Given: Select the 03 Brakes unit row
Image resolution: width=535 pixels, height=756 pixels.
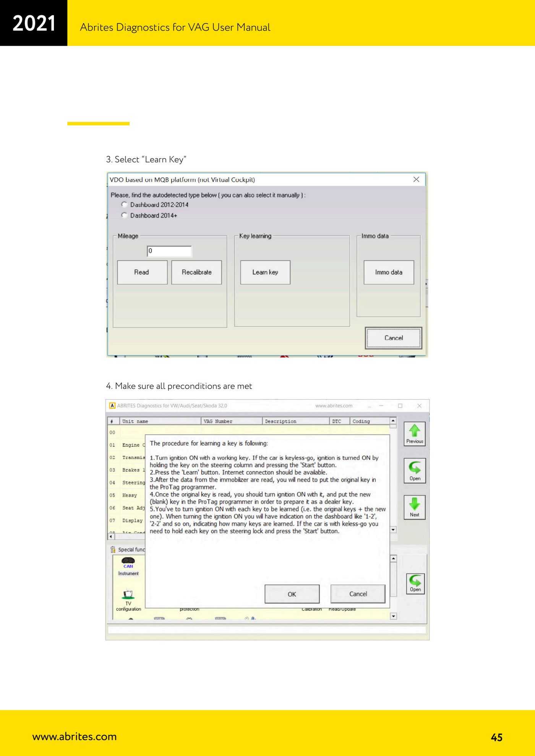Looking at the screenshot, I should pyautogui.click(x=126, y=470).
